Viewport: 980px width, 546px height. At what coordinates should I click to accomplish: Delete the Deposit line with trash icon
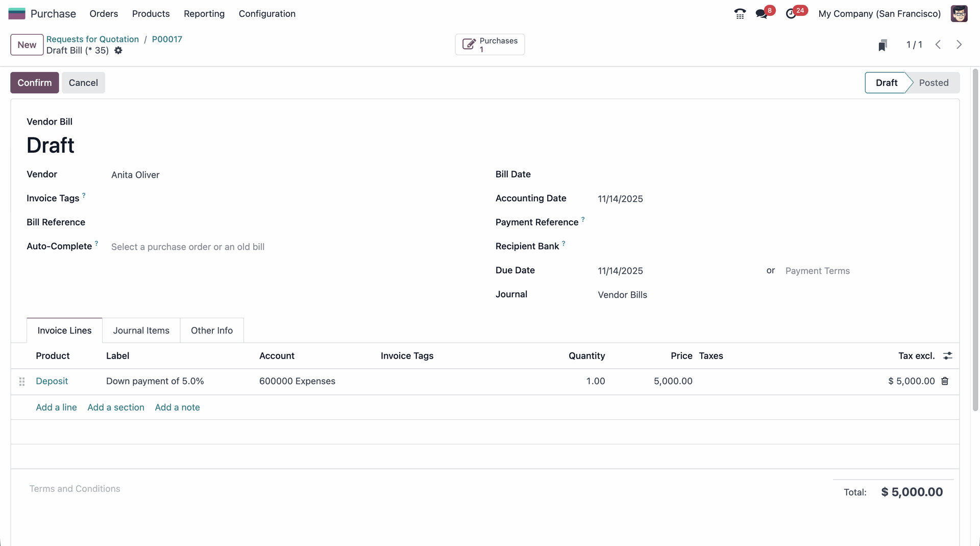coord(945,381)
